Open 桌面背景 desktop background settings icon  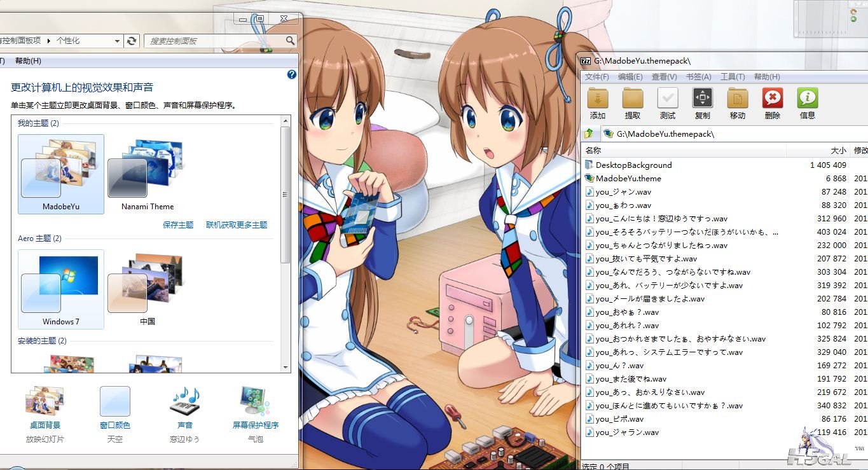click(x=45, y=401)
